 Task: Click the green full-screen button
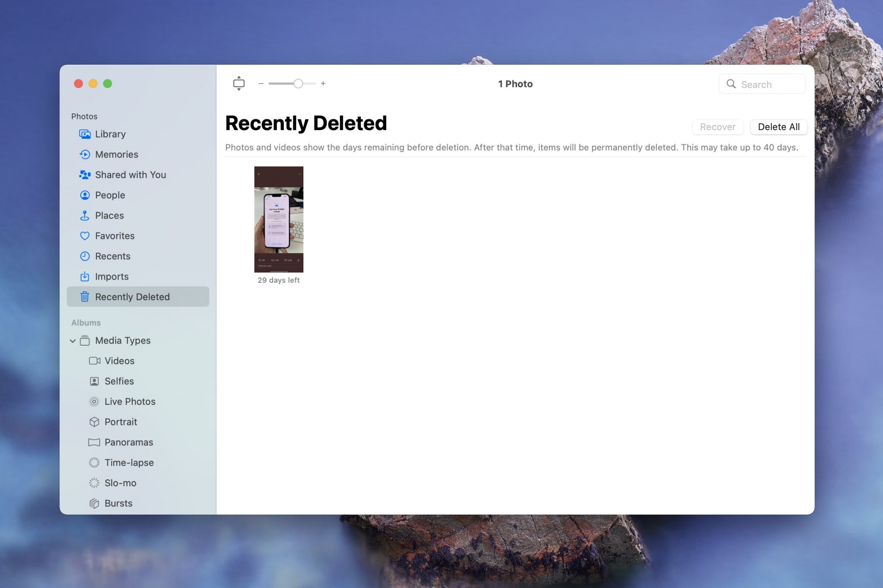coord(108,84)
